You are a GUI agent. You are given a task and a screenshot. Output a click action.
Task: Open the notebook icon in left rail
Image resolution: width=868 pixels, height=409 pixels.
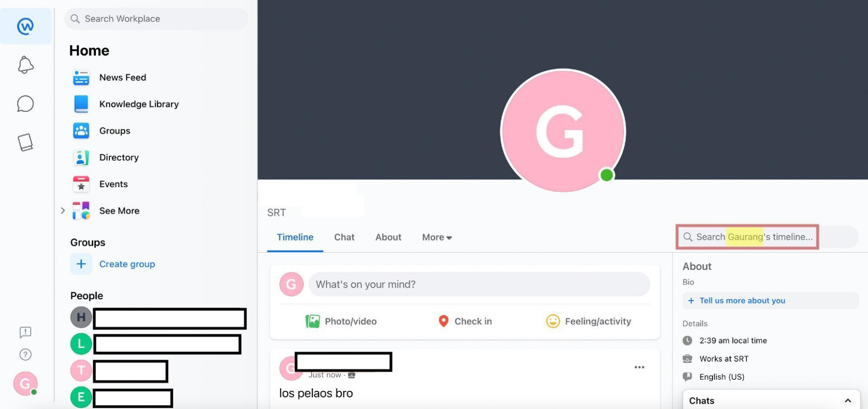(x=25, y=142)
